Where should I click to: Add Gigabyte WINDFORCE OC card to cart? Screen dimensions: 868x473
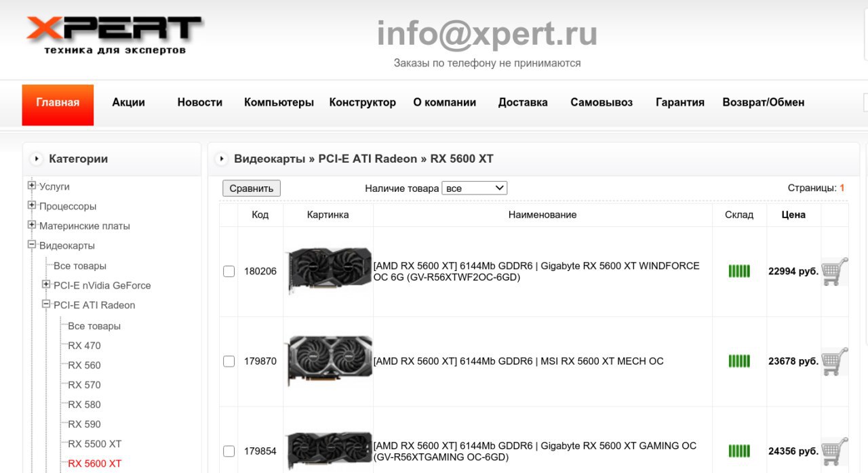click(834, 271)
